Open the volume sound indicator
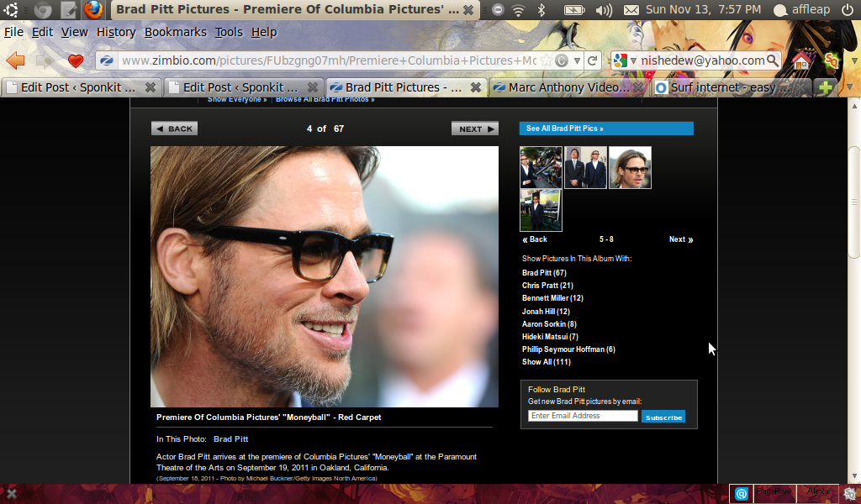 pos(604,10)
